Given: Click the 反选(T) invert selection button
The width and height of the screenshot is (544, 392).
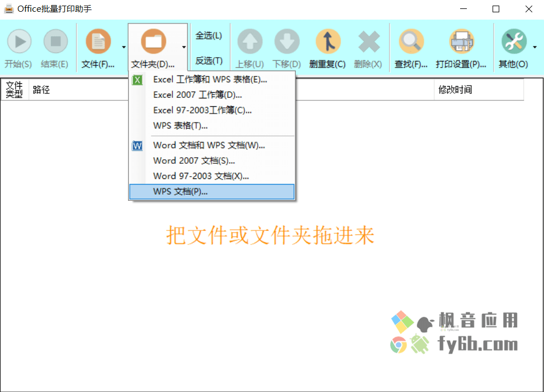Looking at the screenshot, I should (x=209, y=61).
